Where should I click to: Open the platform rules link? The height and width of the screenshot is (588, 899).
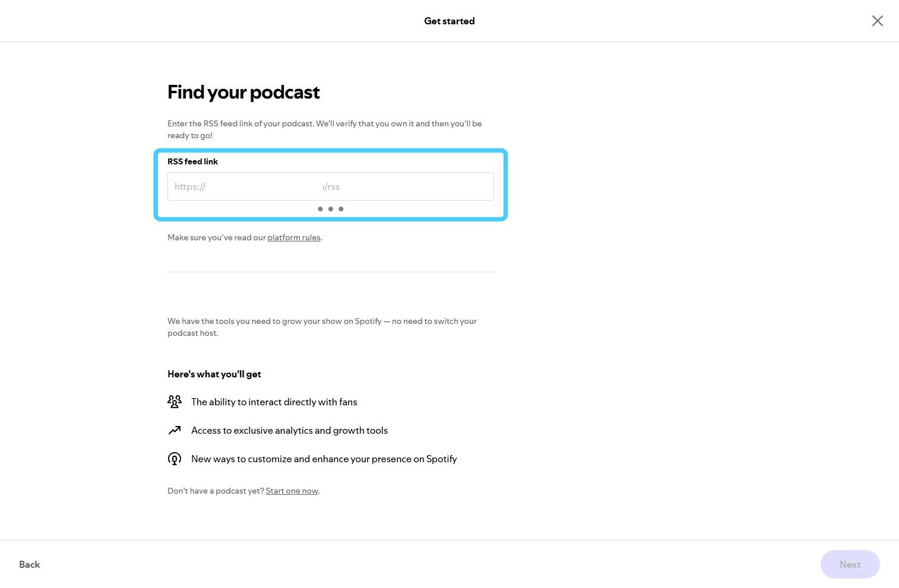[x=294, y=237]
